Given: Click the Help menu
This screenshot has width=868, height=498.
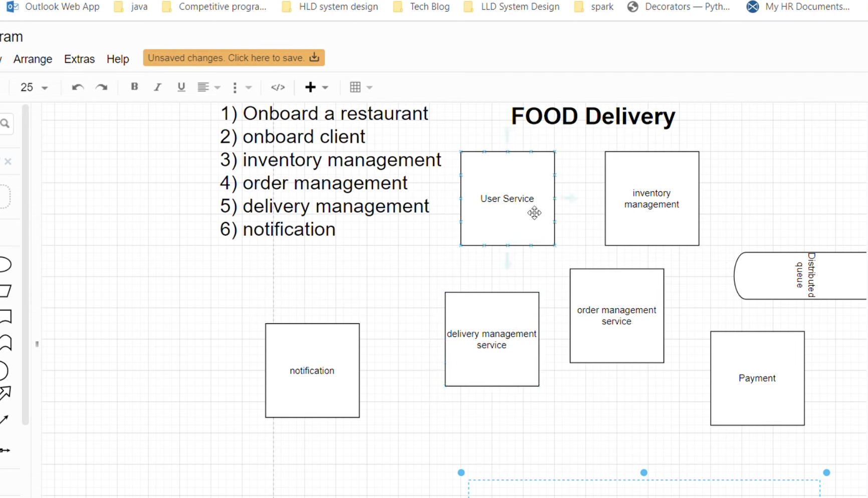Looking at the screenshot, I should 118,59.
